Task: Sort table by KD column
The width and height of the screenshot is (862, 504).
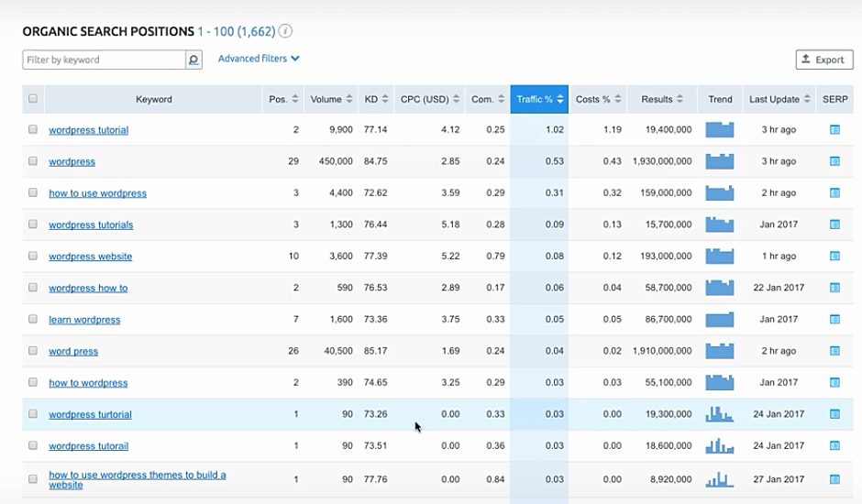Action: [376, 99]
